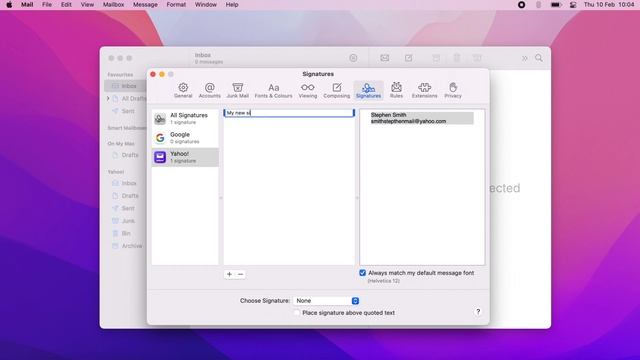Open Control Centre in the menu bar
The width and height of the screenshot is (640, 360).
coord(573,5)
